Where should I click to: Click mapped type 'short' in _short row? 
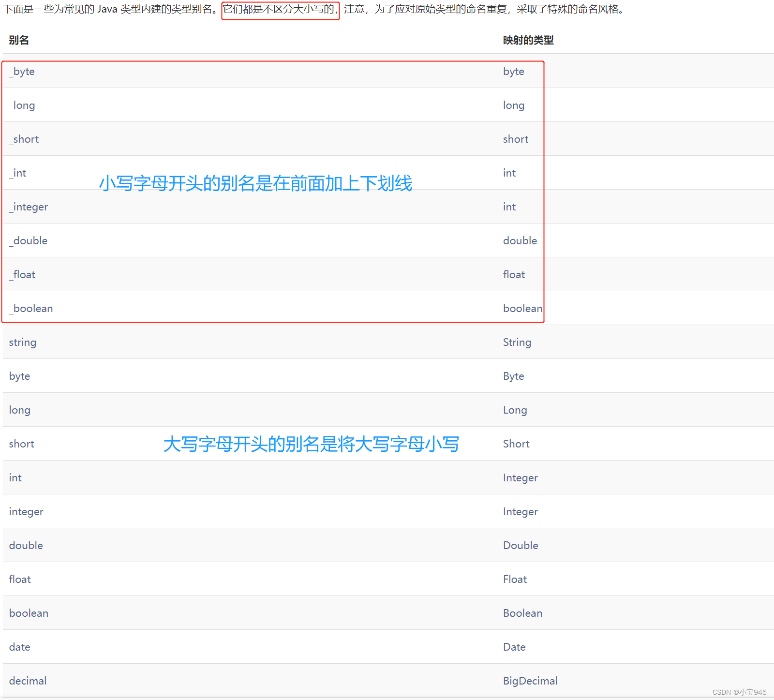[x=516, y=139]
